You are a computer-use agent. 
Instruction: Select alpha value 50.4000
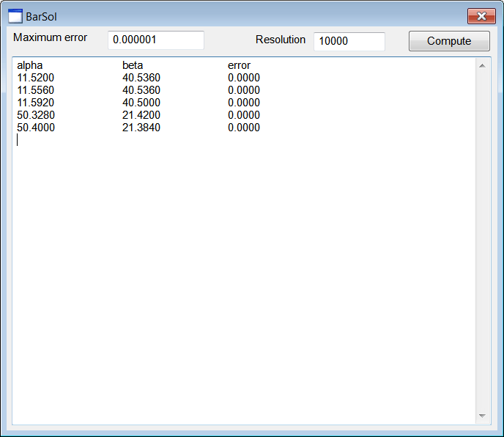click(36, 128)
